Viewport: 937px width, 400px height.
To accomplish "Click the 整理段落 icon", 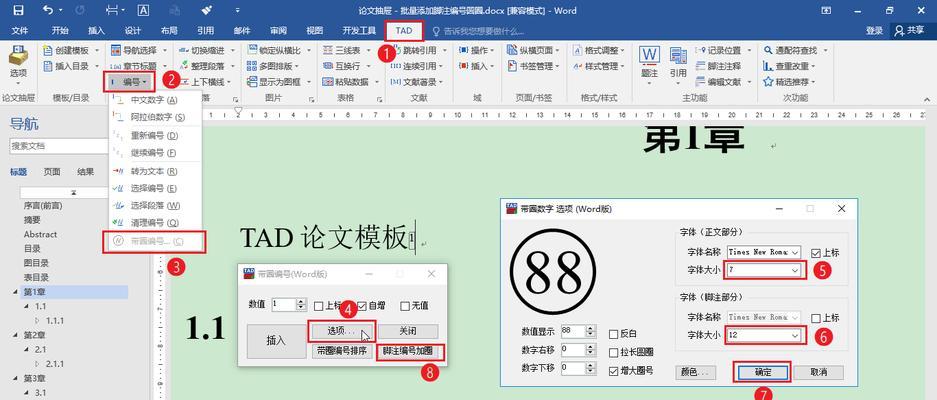I will [183, 66].
